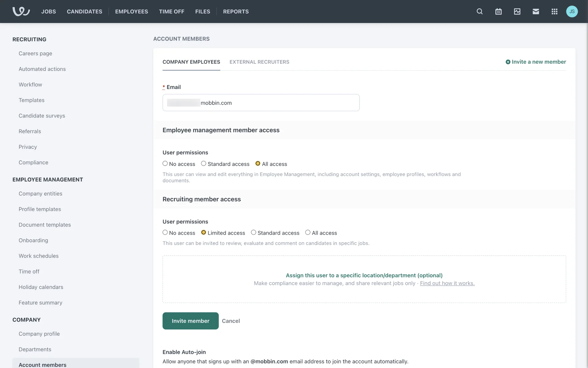Image resolution: width=588 pixels, height=368 pixels.
Task: Select Standard access for employee management
Action: pyautogui.click(x=204, y=163)
